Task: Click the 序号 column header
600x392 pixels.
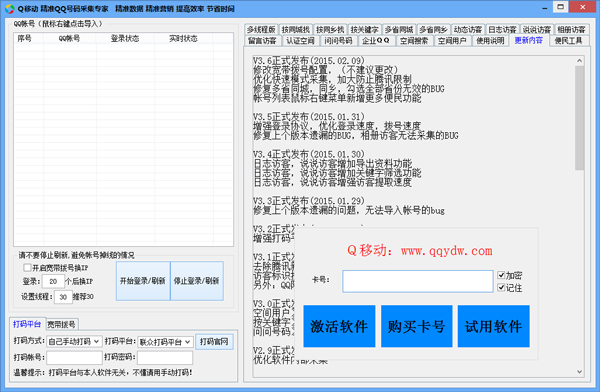Action: coord(29,38)
